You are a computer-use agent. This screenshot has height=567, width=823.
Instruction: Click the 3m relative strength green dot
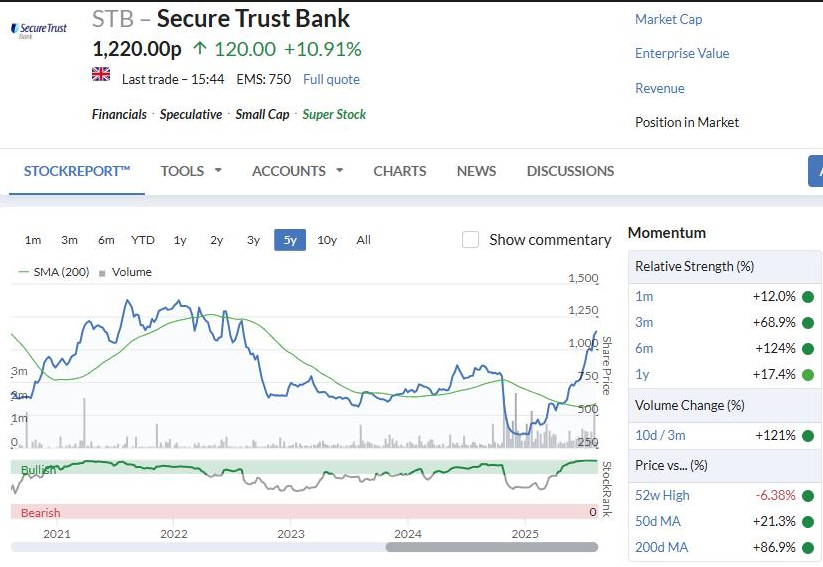pos(808,322)
